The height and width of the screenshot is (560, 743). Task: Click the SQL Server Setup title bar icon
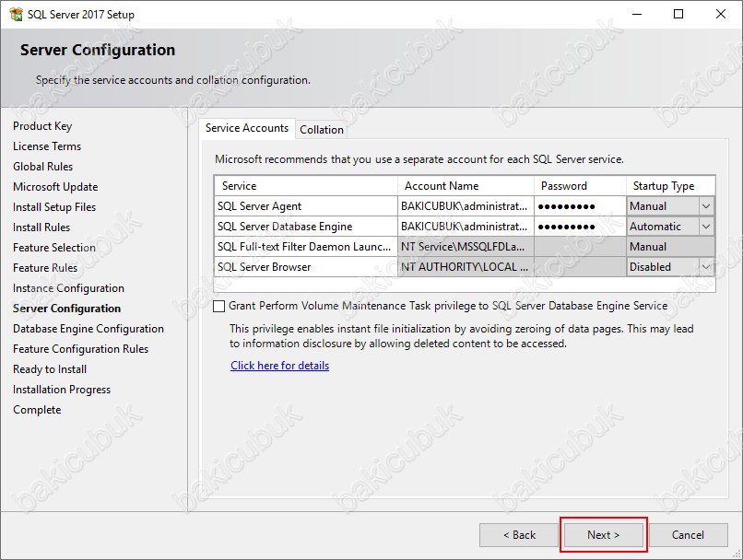point(16,14)
